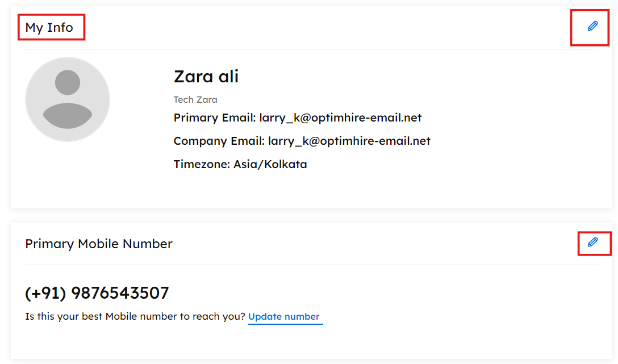Click the company email address value
This screenshot has width=618, height=364.
click(349, 141)
